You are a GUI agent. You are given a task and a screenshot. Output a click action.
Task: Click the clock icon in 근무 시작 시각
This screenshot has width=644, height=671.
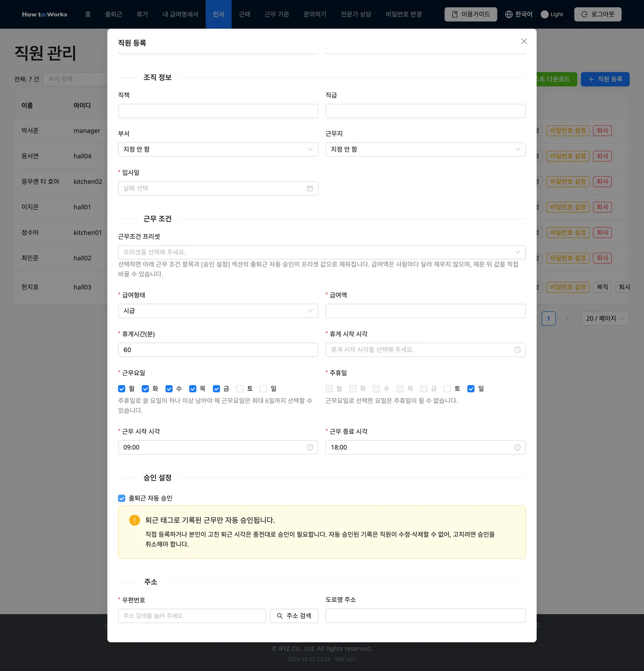[310, 447]
